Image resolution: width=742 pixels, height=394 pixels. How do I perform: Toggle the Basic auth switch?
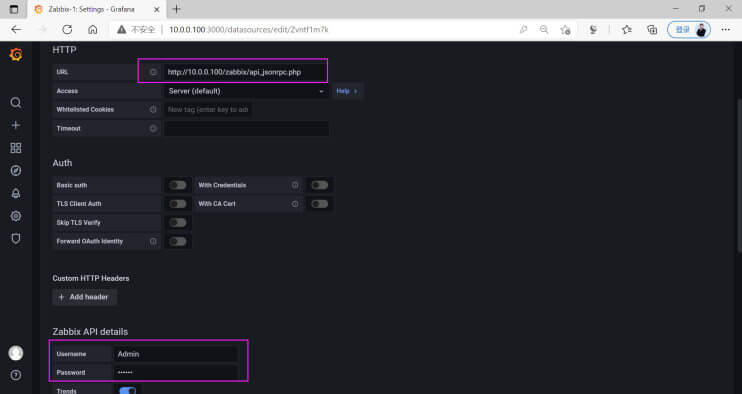coord(178,185)
